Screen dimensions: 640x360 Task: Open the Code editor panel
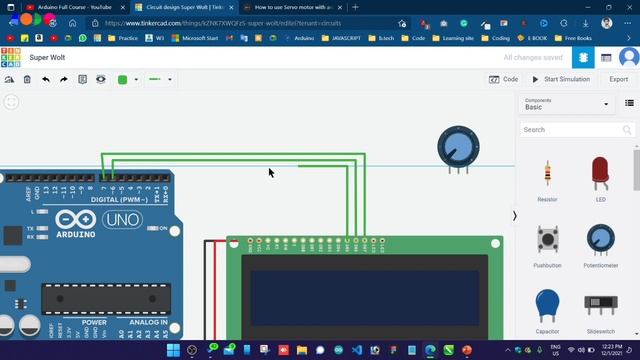[x=503, y=79]
